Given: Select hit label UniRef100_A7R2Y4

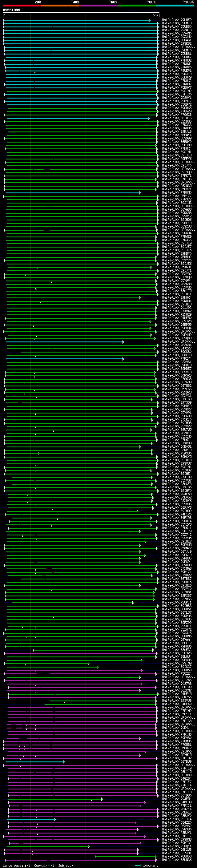Looking at the screenshot, I should pyautogui.click(x=177, y=358).
